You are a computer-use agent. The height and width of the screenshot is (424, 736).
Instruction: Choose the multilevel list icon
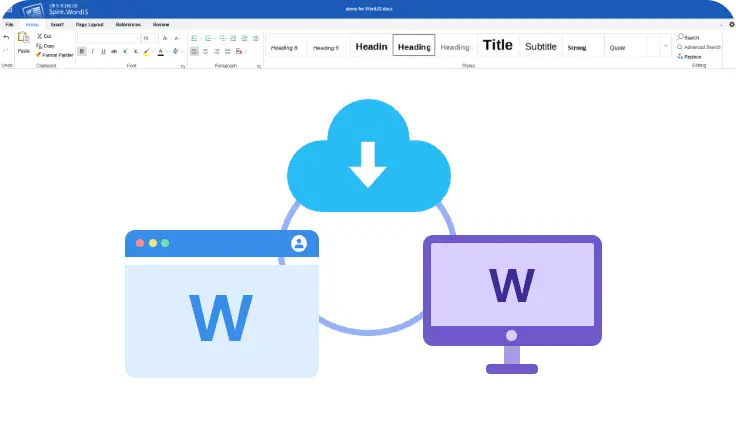222,38
